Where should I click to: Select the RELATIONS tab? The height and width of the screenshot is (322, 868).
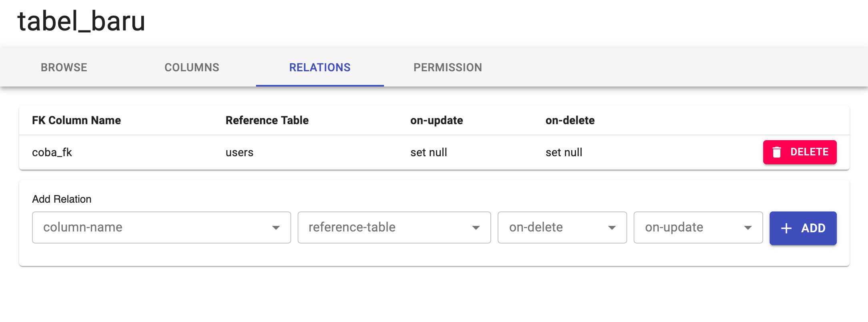(x=320, y=67)
